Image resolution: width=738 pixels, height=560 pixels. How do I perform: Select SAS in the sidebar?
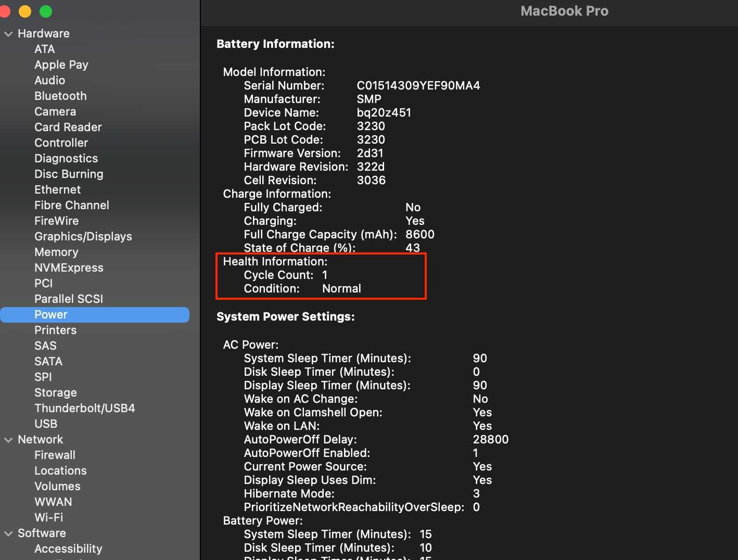[x=46, y=346]
